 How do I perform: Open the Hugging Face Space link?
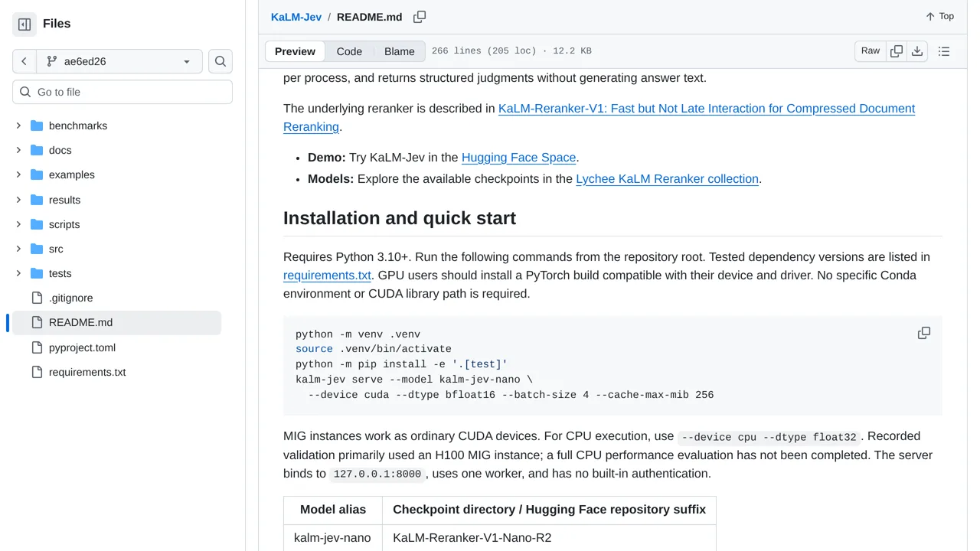coord(518,157)
